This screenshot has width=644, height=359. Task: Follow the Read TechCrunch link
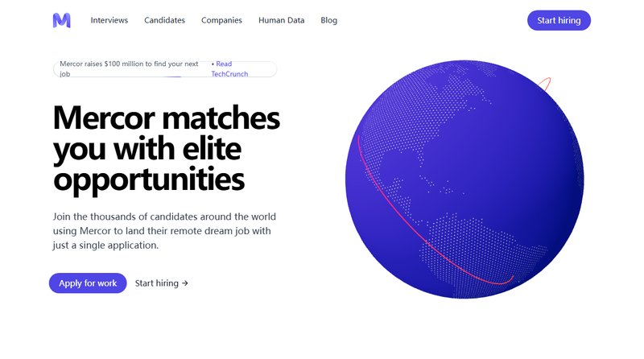point(229,69)
